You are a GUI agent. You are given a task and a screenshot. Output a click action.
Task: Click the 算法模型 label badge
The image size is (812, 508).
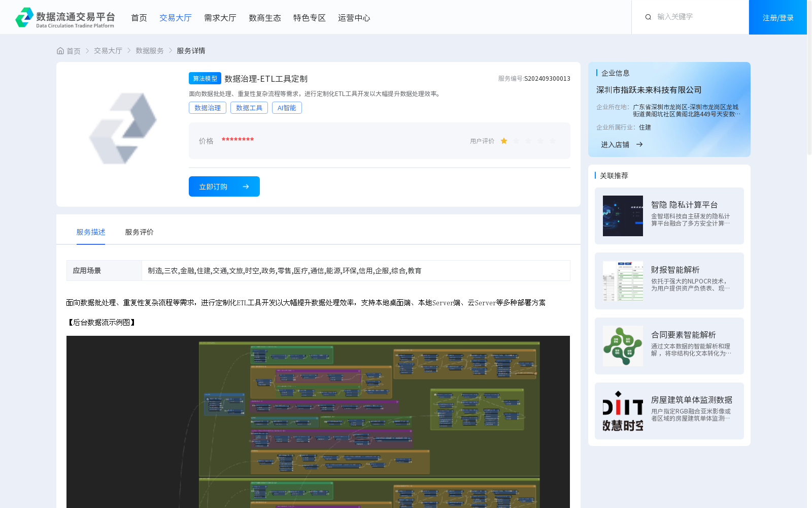coord(205,78)
